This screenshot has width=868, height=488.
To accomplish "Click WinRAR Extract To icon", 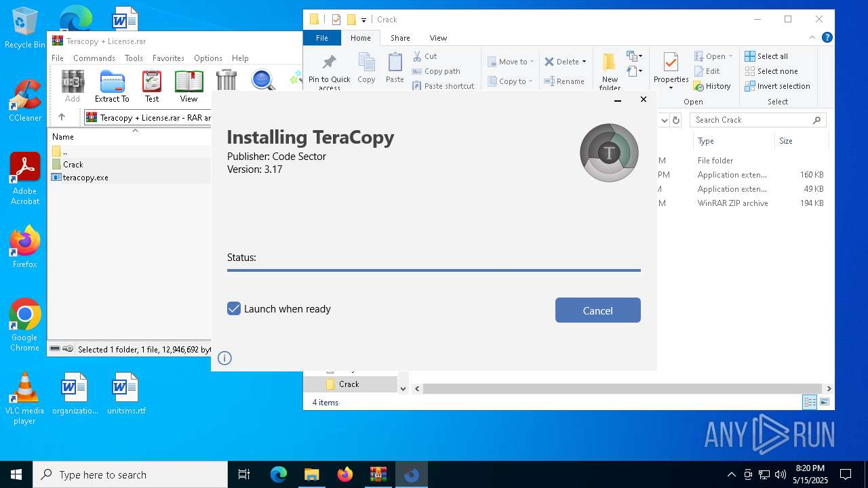I will pyautogui.click(x=112, y=87).
